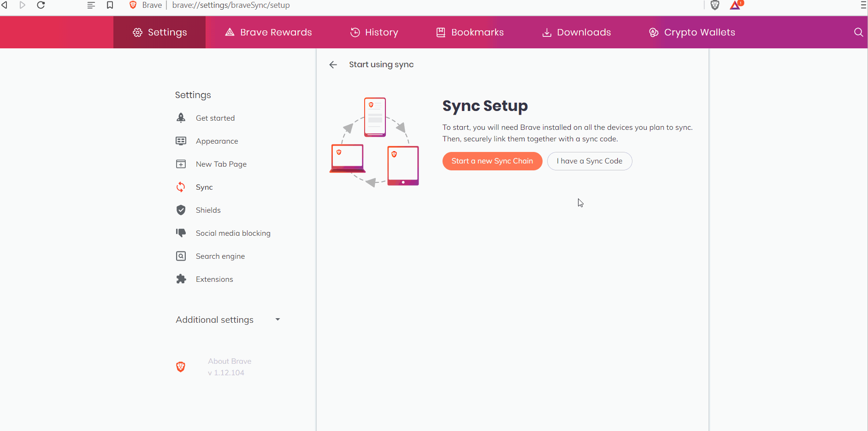The width and height of the screenshot is (868, 431).
Task: Open the Crypto Wallets section
Action: [x=691, y=32]
